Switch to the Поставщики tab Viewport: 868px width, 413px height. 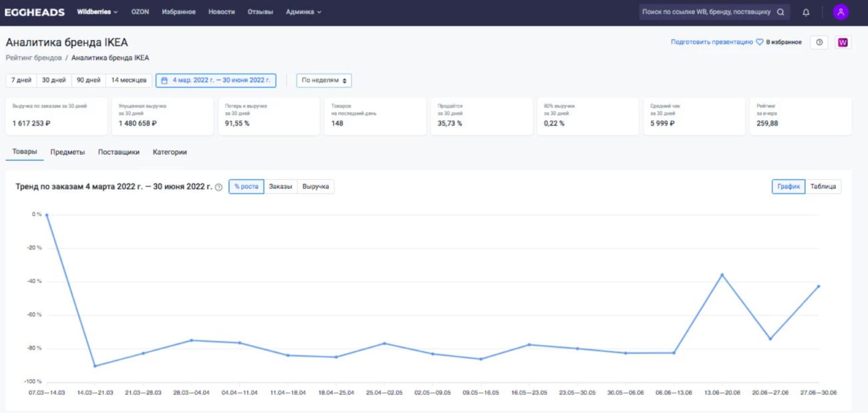(119, 152)
